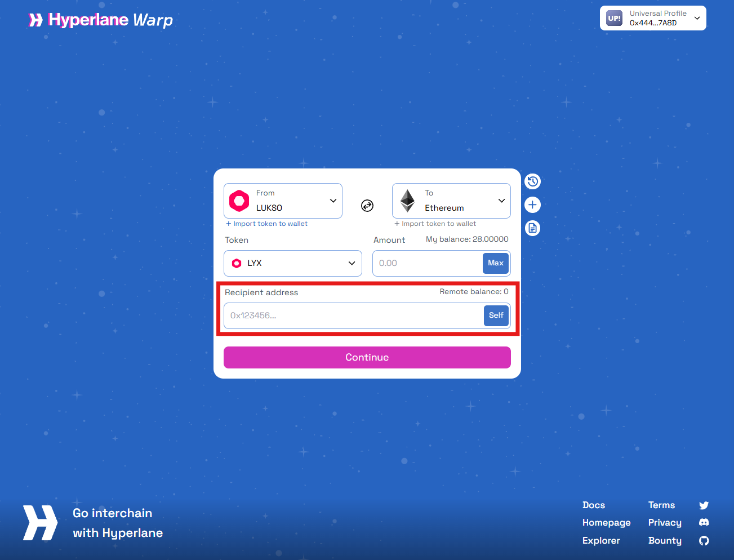Open the Universal Profile wallet dropdown

tap(653, 18)
